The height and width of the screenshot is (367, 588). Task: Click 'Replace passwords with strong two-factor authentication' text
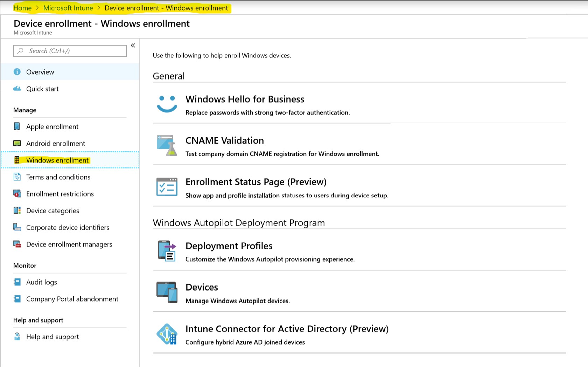[x=268, y=112]
